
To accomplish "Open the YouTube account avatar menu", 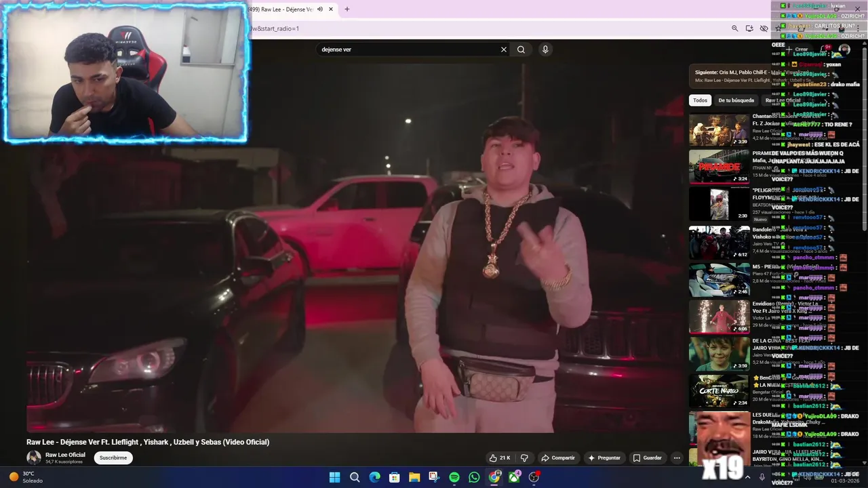I will pyautogui.click(x=844, y=49).
